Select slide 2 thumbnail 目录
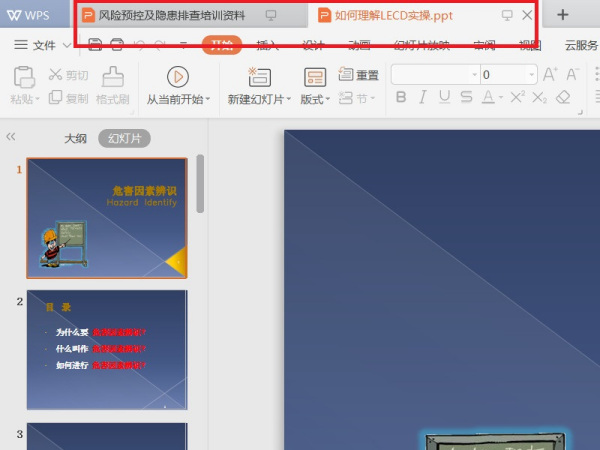The width and height of the screenshot is (600, 450). (107, 350)
